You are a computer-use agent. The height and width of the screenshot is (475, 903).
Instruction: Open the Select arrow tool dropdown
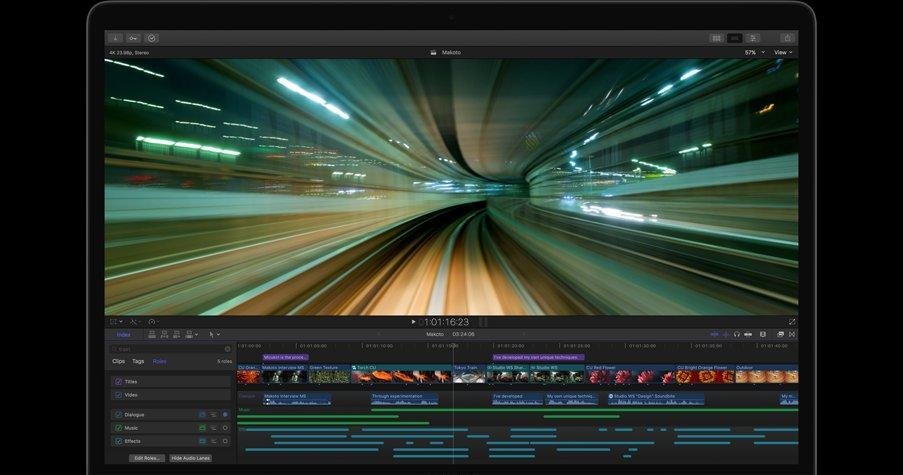214,334
